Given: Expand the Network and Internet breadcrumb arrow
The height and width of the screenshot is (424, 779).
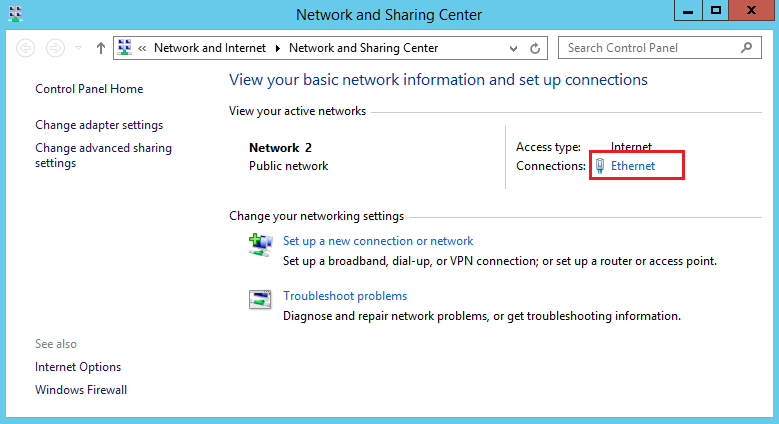Looking at the screenshot, I should pos(278,48).
